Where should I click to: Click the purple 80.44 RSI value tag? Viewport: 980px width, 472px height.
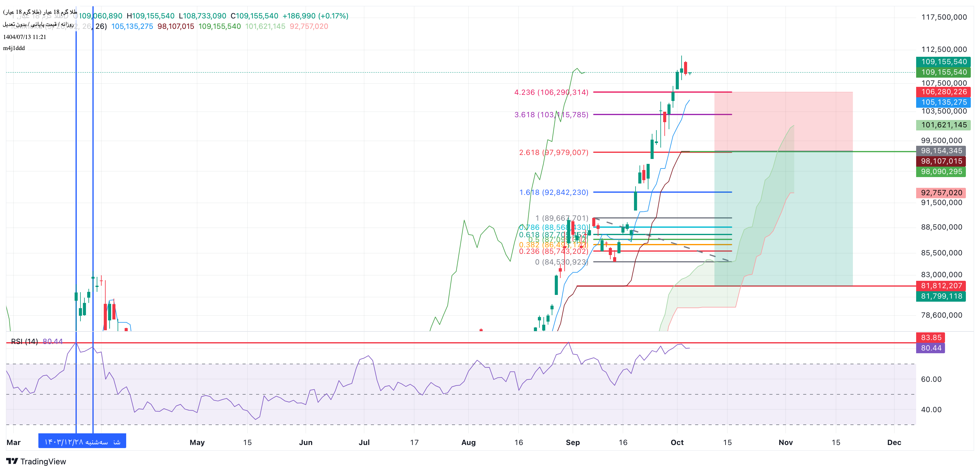[931, 348]
